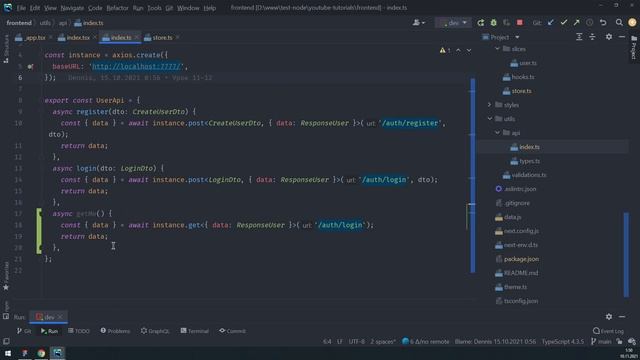Open the Tools menu
This screenshot has height=360, width=640.
pyautogui.click(x=154, y=8)
